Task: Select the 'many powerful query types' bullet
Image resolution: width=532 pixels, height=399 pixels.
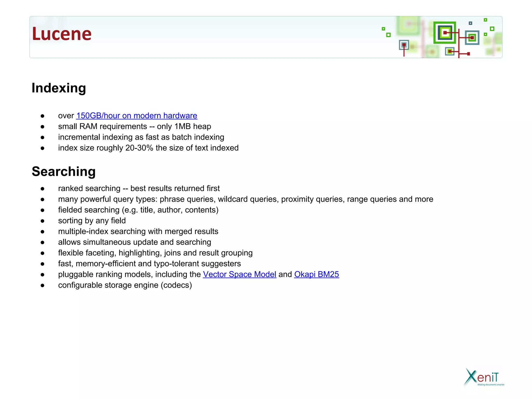Action: click(245, 199)
